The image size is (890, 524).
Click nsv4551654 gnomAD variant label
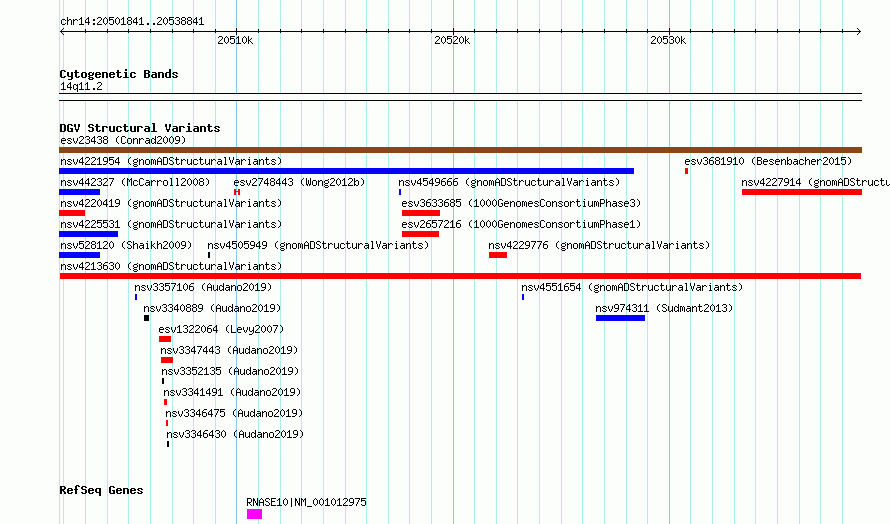click(632, 287)
